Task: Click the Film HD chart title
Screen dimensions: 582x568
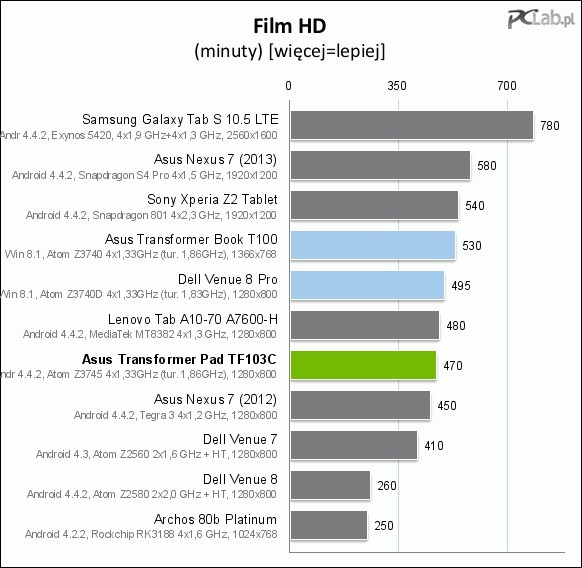Action: tap(290, 27)
